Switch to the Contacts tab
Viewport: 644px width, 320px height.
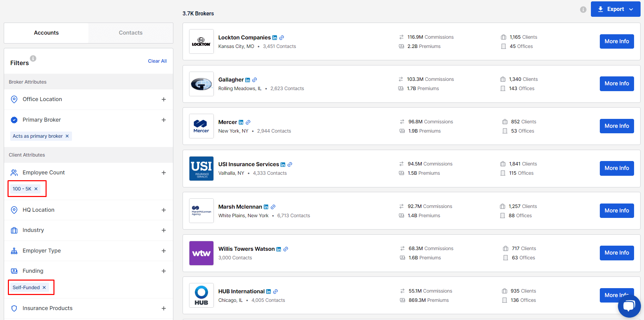[x=131, y=33]
